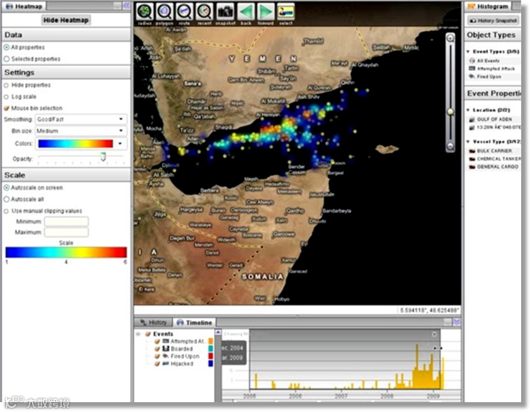
Task: Click the GENERAL CARGO vessel icon
Action: 472,167
